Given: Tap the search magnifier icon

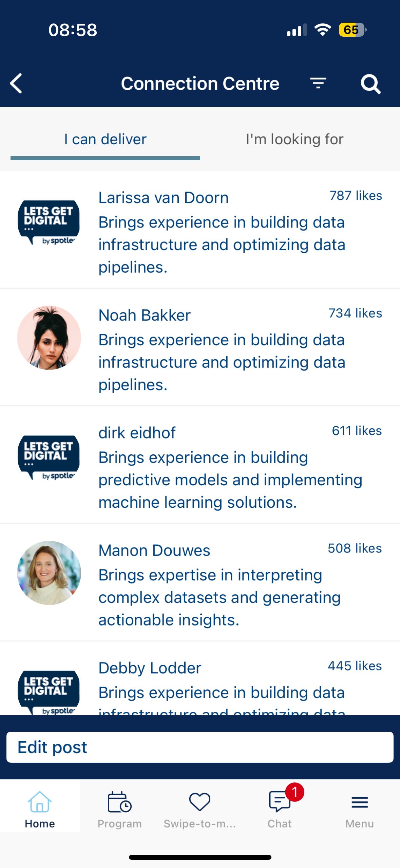Looking at the screenshot, I should point(370,84).
